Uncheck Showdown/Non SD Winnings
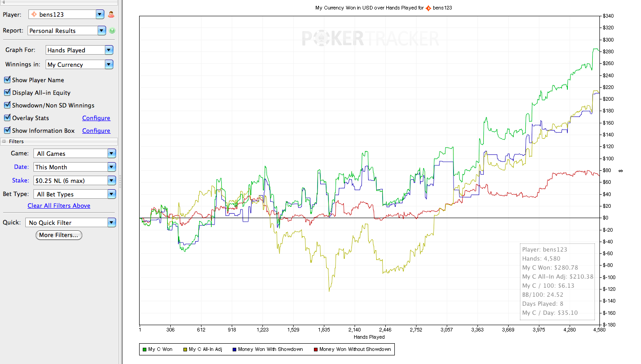Image resolution: width=641 pixels, height=364 pixels. point(7,105)
